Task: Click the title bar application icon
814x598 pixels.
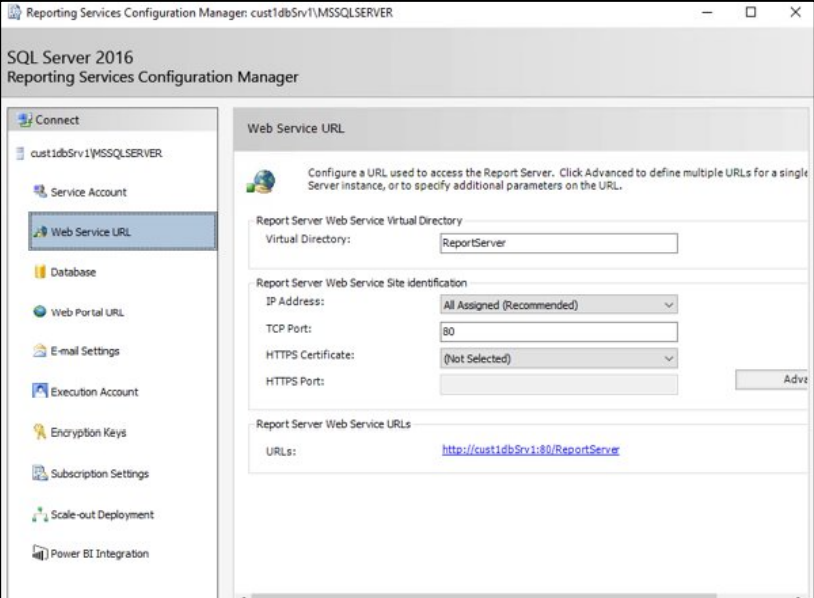Action: (x=14, y=12)
